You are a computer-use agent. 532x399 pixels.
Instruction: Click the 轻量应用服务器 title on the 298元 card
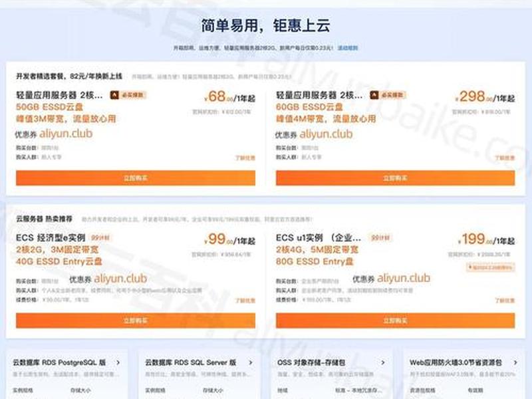[x=319, y=95]
